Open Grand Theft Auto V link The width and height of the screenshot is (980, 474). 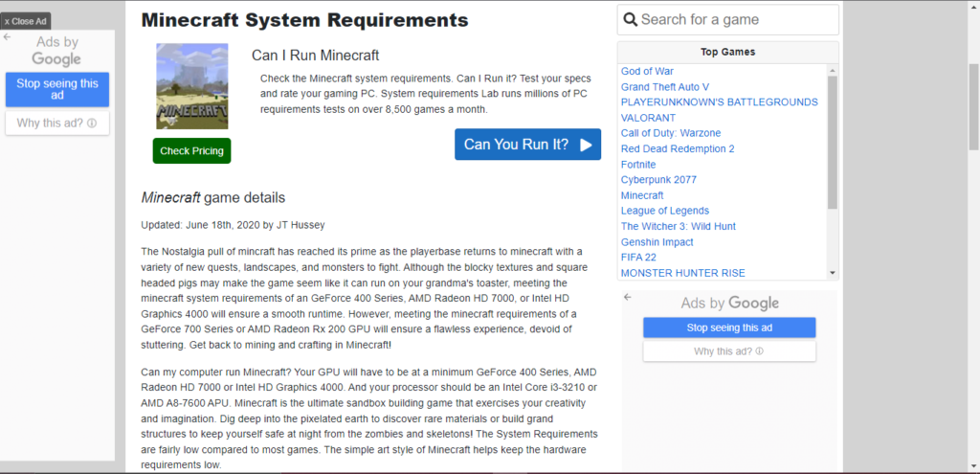pos(665,87)
